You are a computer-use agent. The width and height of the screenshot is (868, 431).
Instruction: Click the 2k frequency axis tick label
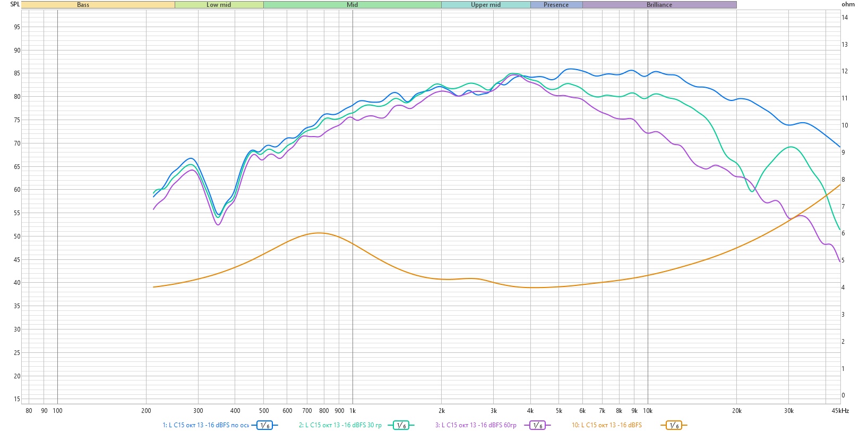tap(441, 411)
